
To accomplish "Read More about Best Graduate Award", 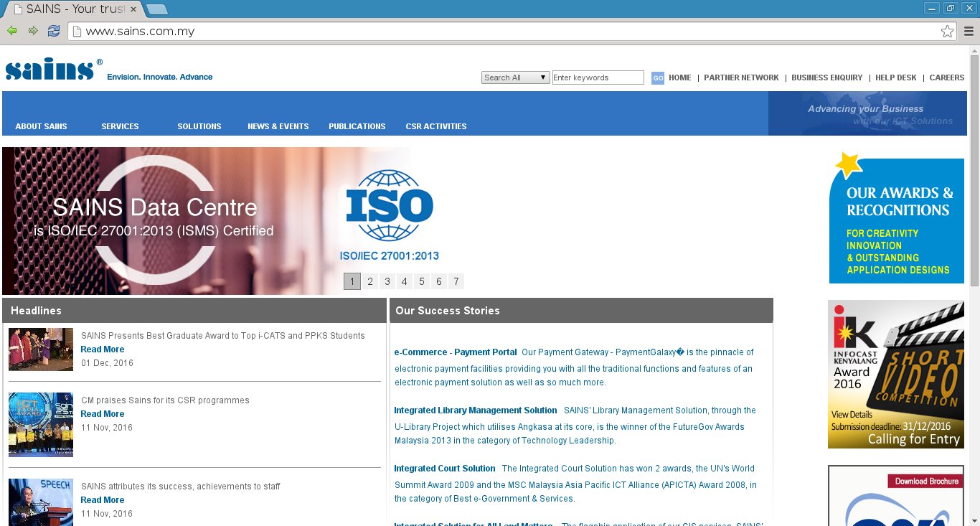I will (x=103, y=349).
